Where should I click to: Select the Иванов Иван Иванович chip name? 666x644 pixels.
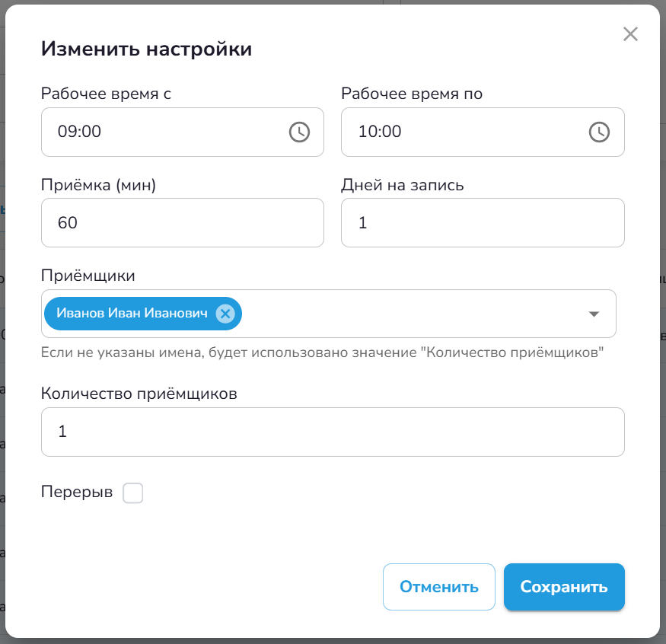coord(132,314)
